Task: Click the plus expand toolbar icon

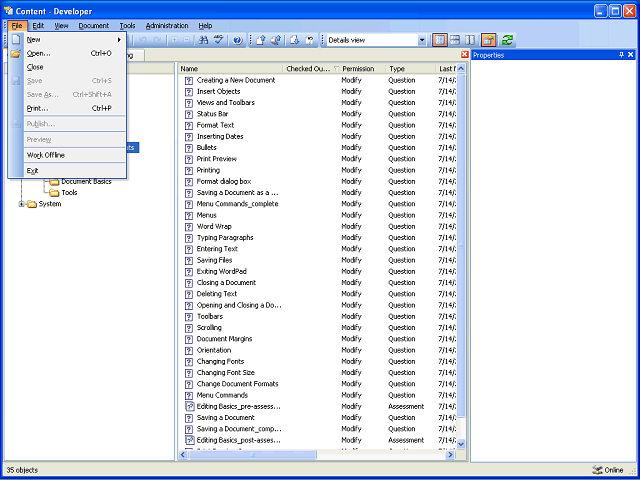Action: 174,40
